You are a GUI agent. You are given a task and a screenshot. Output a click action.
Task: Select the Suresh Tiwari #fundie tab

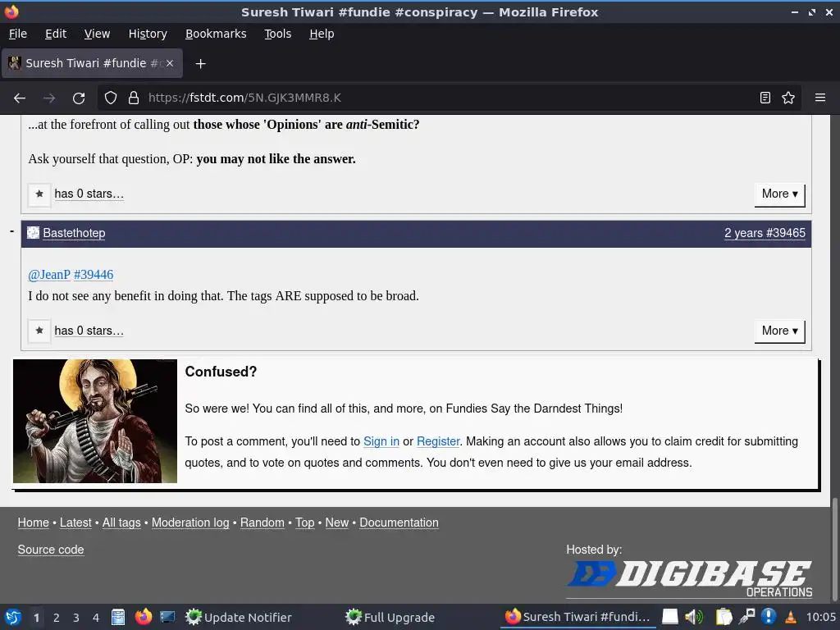pyautogui.click(x=92, y=63)
